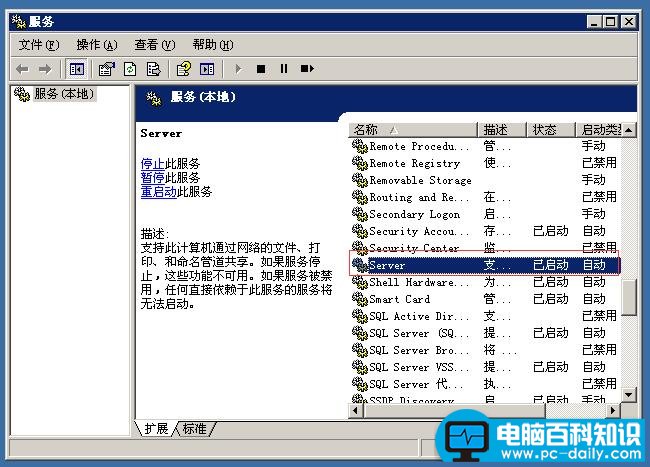The image size is (650, 467).
Task: Sort by the 状态 column header
Action: tap(551, 130)
